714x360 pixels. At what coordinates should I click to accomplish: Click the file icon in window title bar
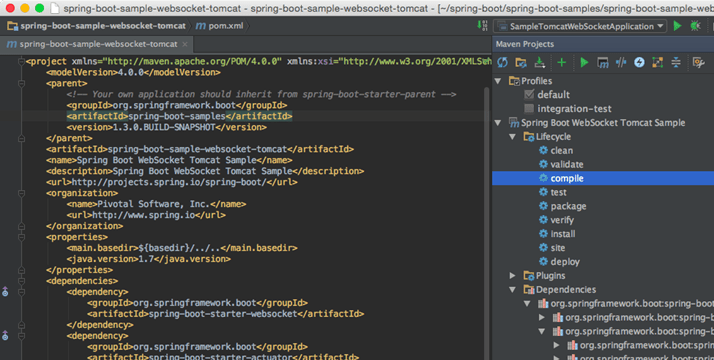point(55,8)
